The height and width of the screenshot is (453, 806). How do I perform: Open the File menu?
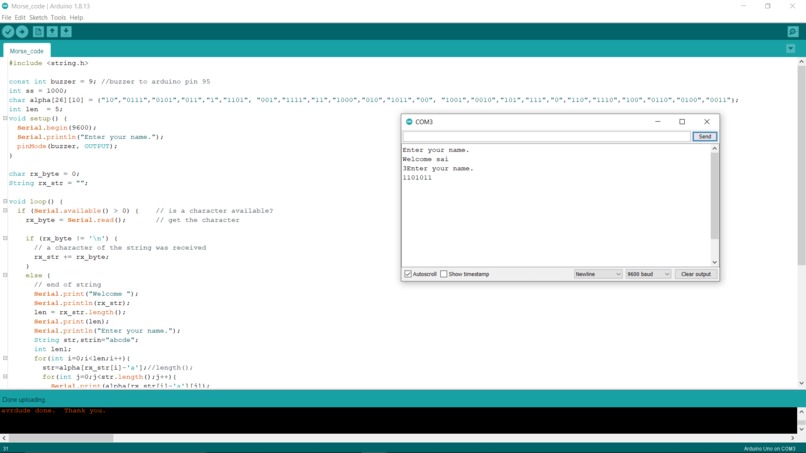[6, 17]
